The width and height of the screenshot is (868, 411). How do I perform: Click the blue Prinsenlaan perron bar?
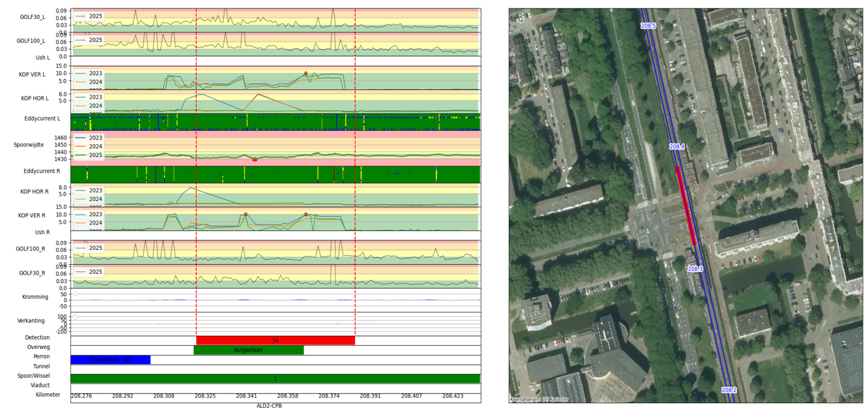pyautogui.click(x=110, y=359)
